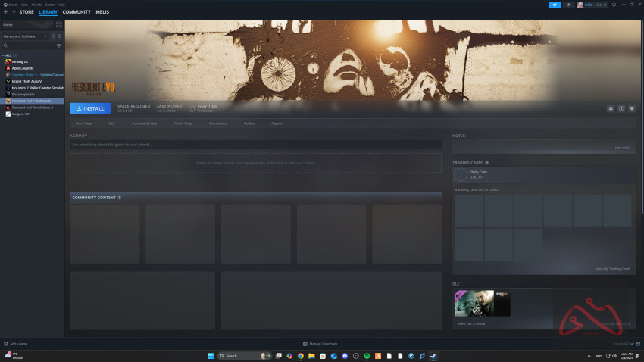
Task: Click the game settings gear icon
Action: click(x=611, y=108)
